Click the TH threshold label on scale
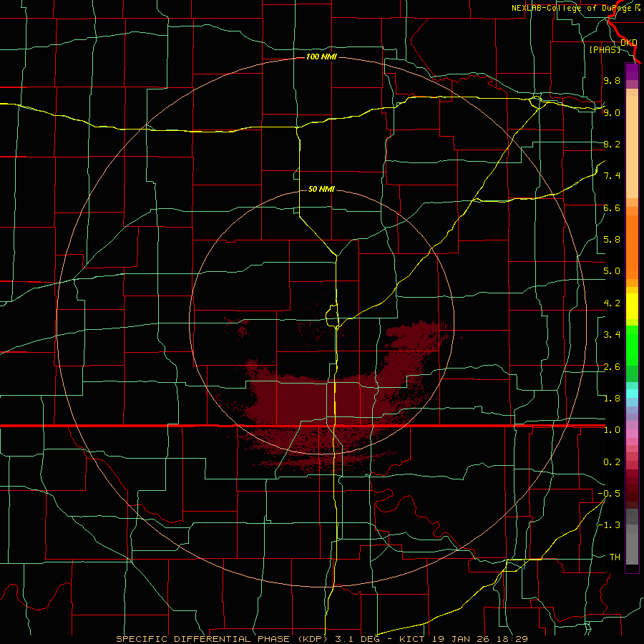 point(615,557)
